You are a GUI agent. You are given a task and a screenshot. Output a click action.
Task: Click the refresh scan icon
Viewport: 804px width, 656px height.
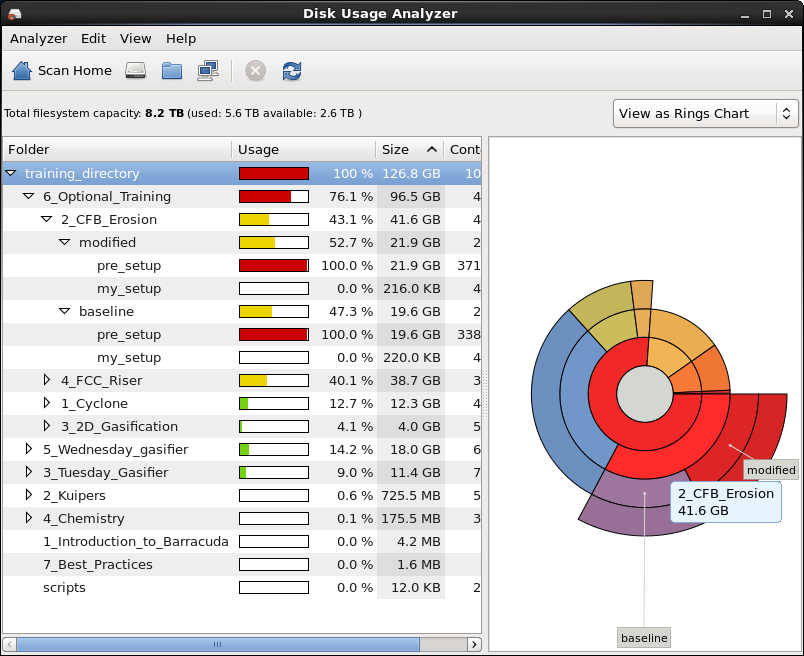click(x=292, y=71)
